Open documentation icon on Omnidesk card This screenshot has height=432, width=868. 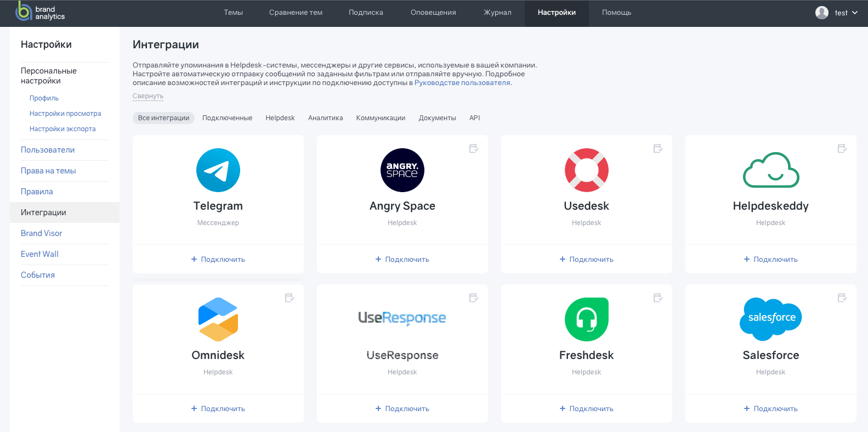pyautogui.click(x=290, y=298)
